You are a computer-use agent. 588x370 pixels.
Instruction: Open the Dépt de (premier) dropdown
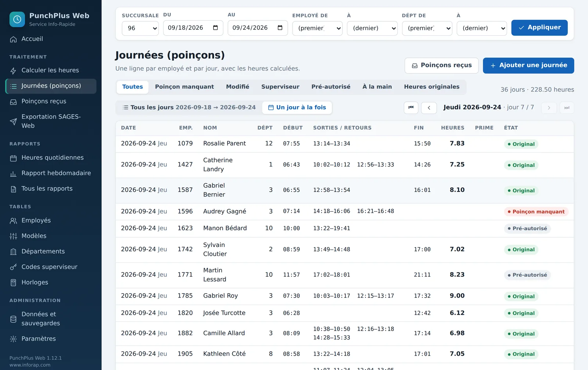[x=427, y=28]
